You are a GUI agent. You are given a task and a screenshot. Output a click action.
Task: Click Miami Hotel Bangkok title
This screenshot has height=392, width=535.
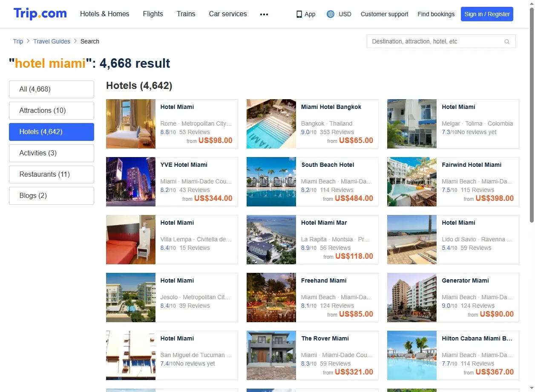[x=331, y=107]
